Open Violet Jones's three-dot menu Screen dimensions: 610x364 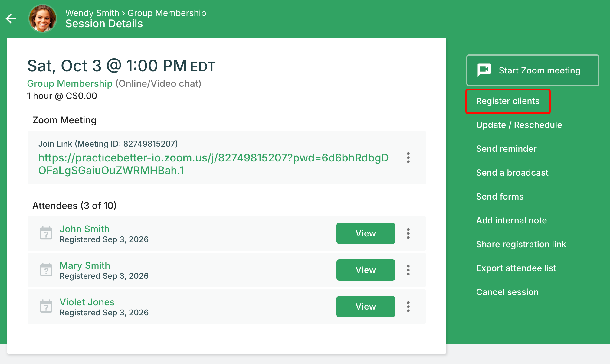[x=408, y=307]
